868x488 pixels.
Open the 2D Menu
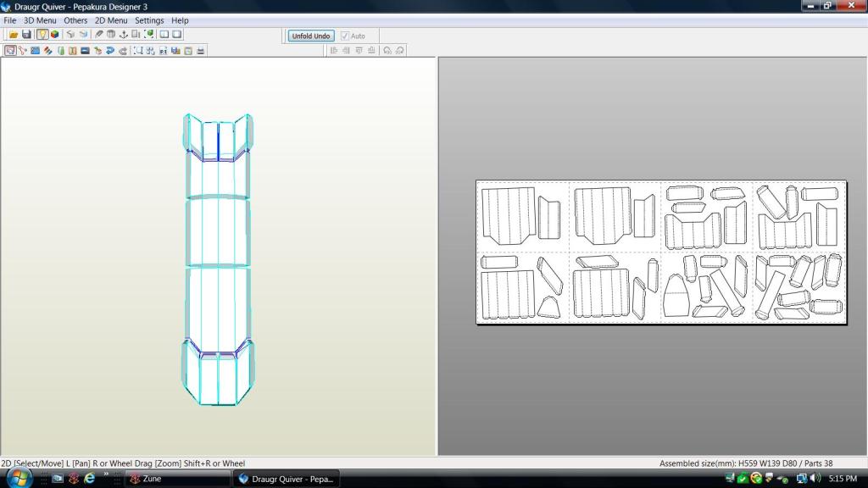click(111, 20)
